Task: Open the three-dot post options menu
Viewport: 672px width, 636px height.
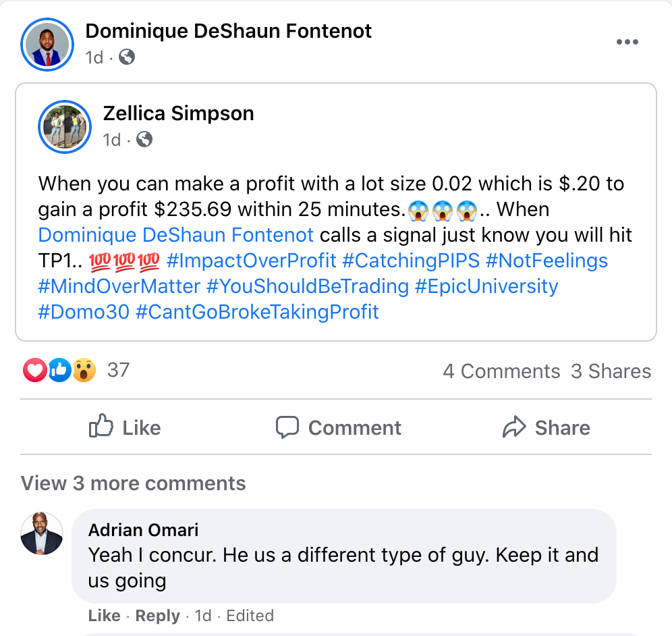Action: pos(627,43)
